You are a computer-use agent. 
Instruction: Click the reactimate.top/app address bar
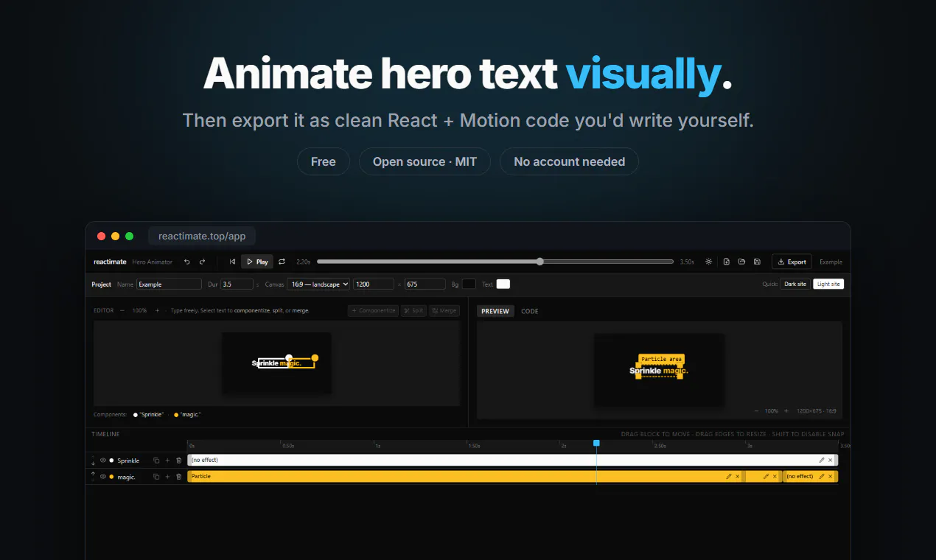(202, 236)
